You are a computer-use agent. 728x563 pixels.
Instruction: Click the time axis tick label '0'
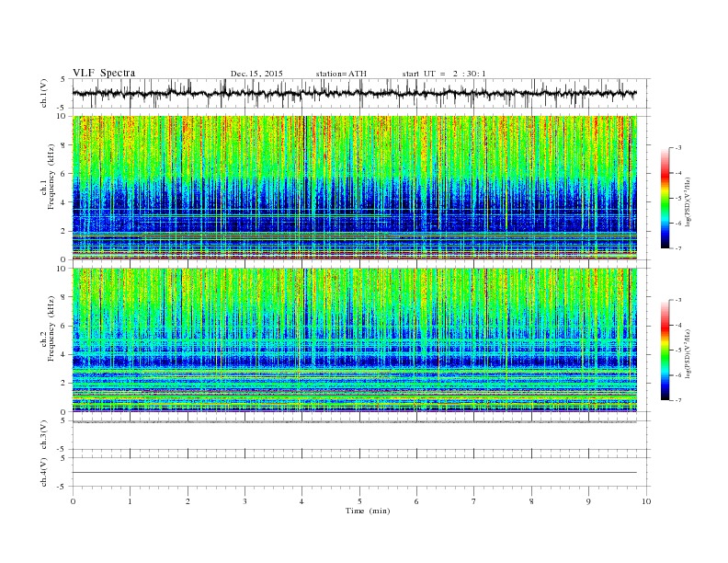[73, 501]
